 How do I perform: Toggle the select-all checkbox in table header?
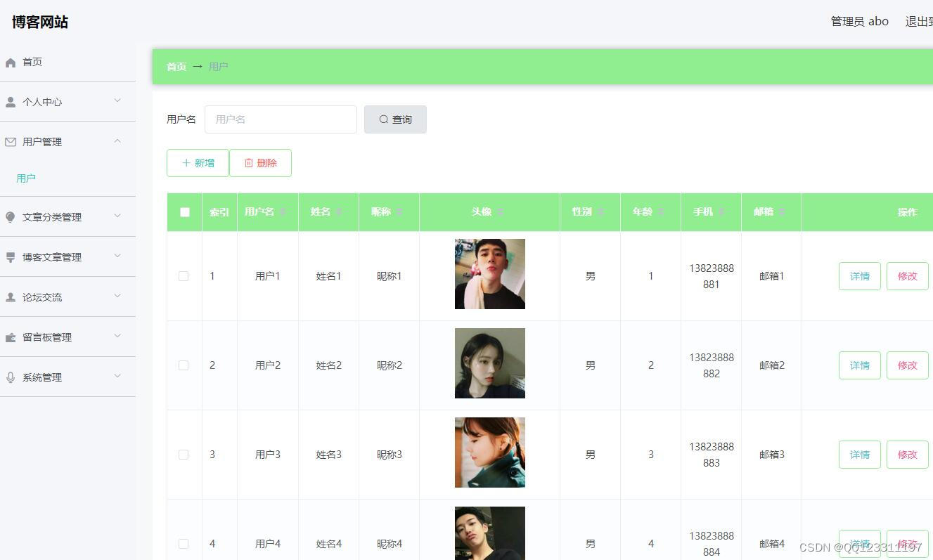(185, 212)
